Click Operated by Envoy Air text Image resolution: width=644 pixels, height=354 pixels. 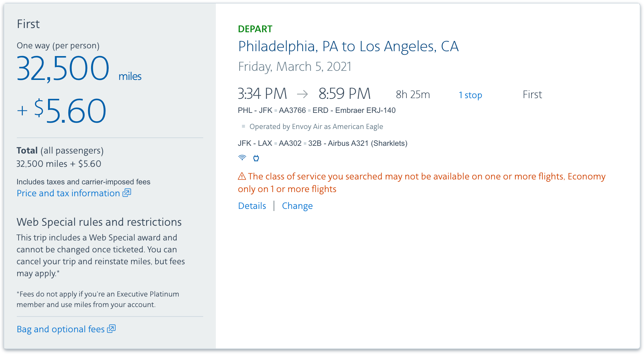point(316,127)
